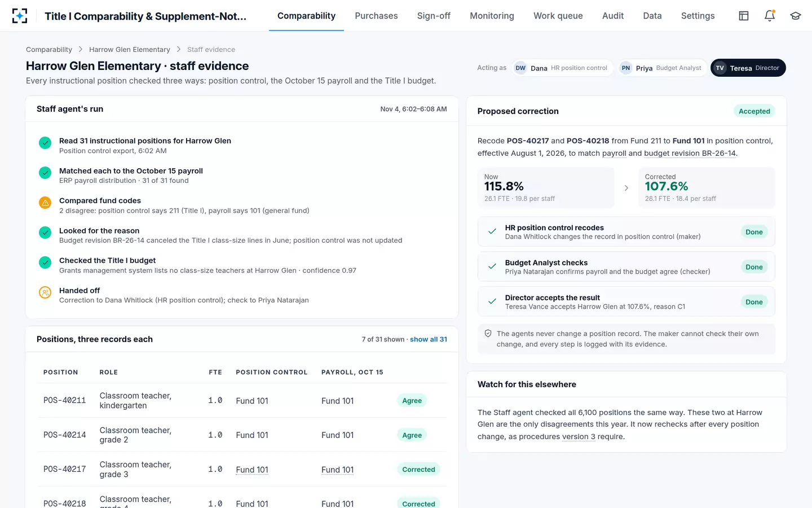812x508 pixels.
Task: Act as Dana, HR position control
Action: click(562, 68)
